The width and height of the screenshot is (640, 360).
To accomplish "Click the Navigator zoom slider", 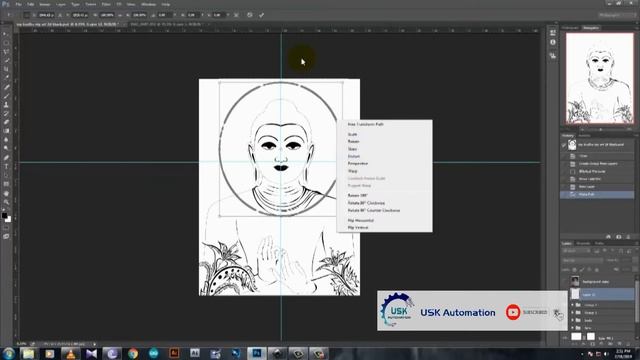I will 600,129.
